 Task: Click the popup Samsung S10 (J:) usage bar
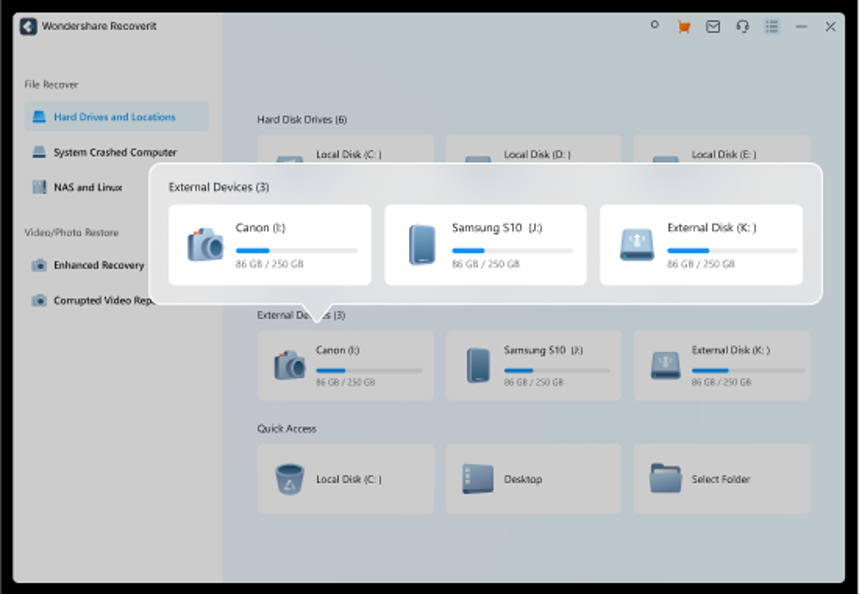(512, 251)
